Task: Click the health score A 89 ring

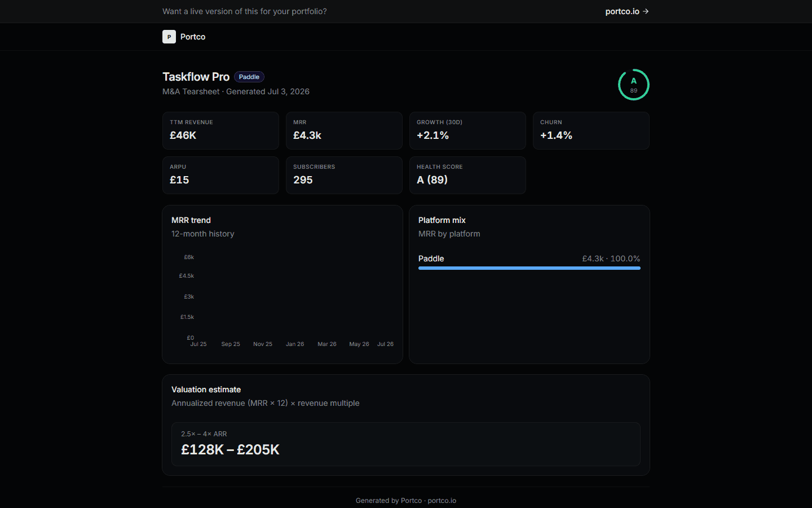Action: tap(634, 85)
